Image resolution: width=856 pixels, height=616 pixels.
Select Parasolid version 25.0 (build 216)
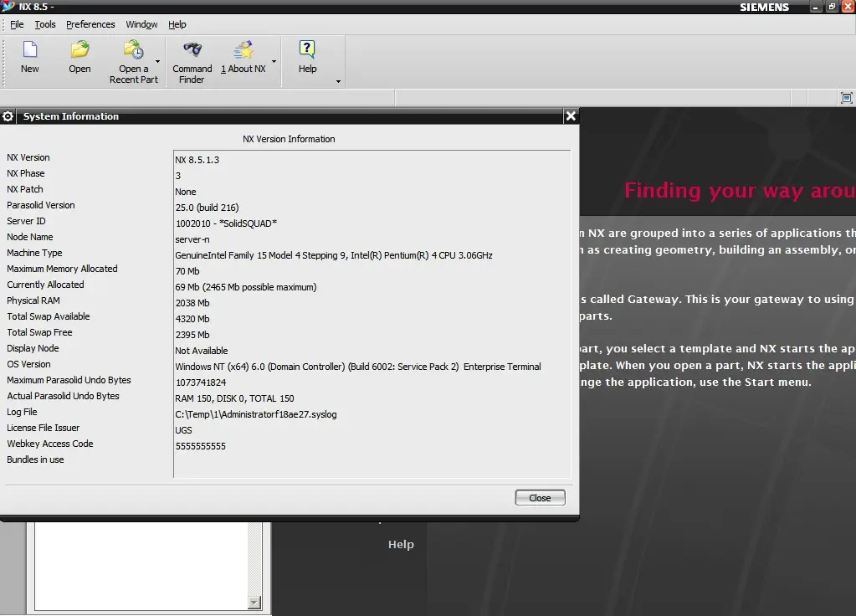(x=207, y=208)
